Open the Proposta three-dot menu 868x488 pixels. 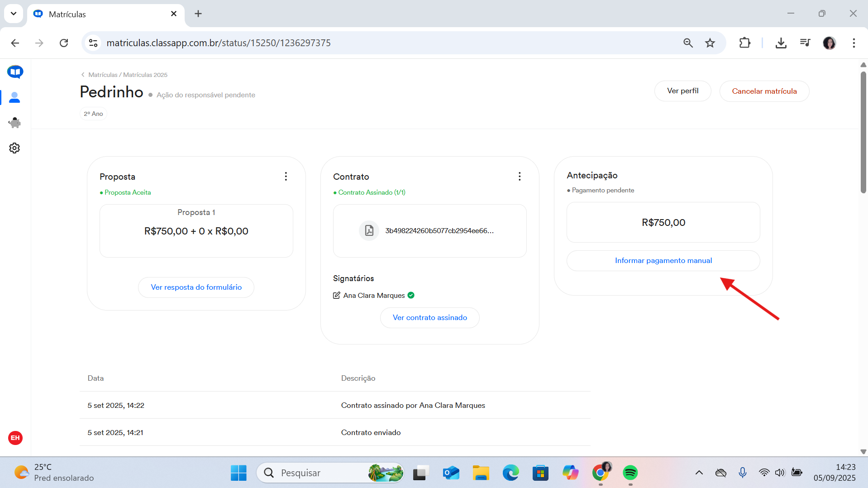(x=286, y=177)
